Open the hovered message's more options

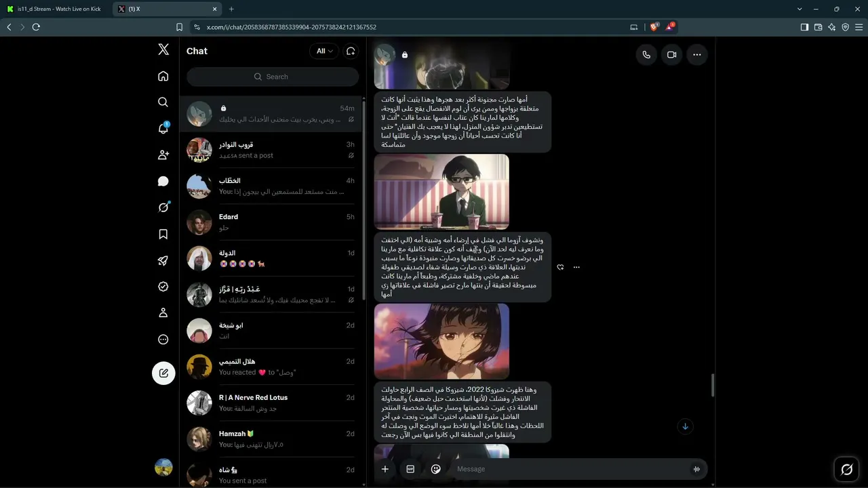pyautogui.click(x=576, y=267)
